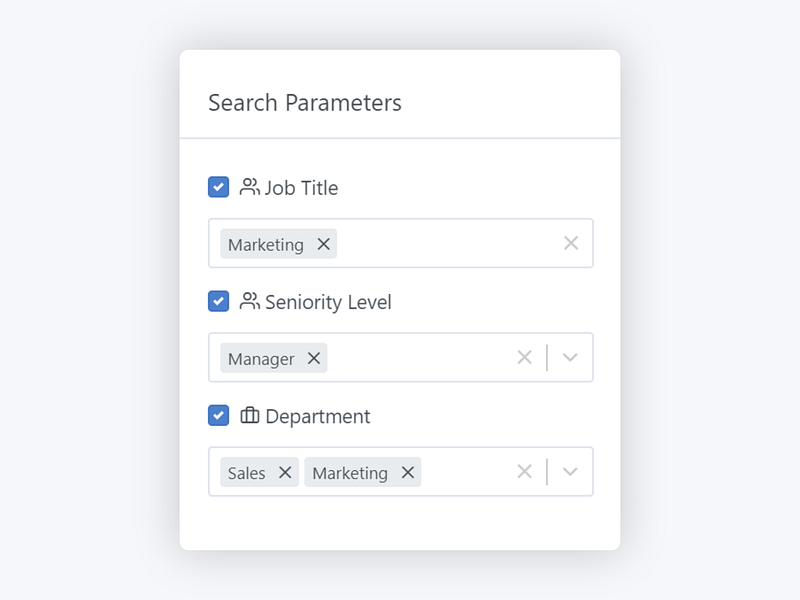The height and width of the screenshot is (600, 800).
Task: Click the Search Parameters heading
Action: coord(305,103)
